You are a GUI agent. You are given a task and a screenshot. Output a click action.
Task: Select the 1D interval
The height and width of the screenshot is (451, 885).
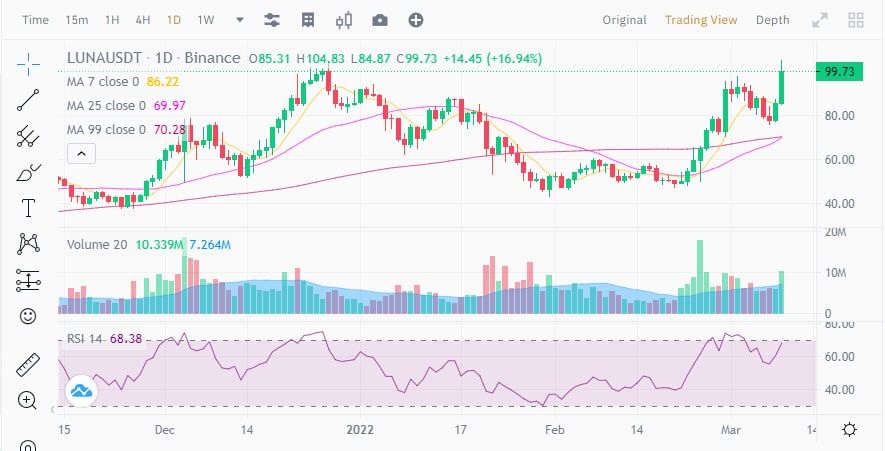[x=173, y=20]
